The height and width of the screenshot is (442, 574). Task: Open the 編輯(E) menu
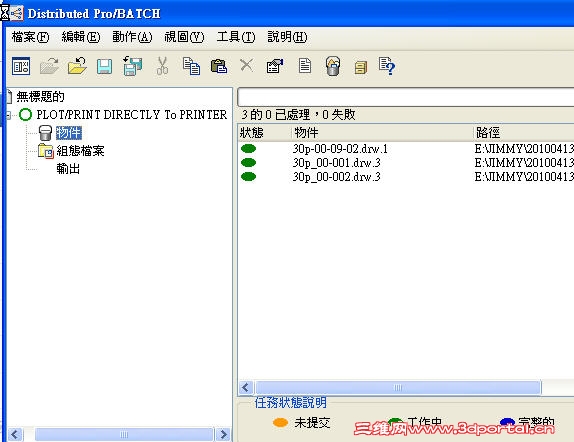click(x=81, y=37)
